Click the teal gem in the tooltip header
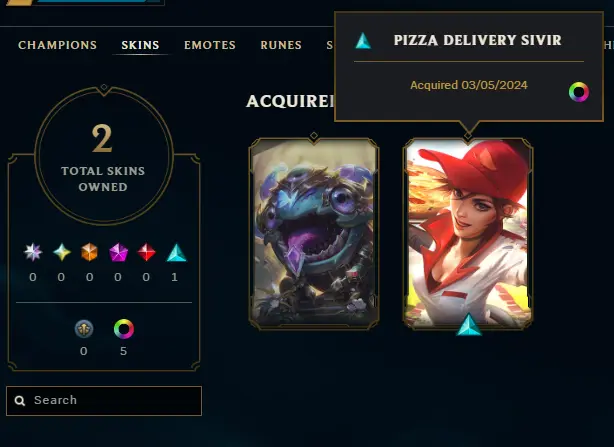614x447 pixels. (363, 41)
